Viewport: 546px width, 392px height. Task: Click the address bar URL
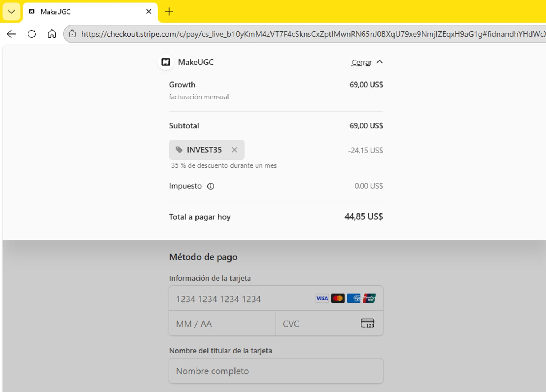313,34
